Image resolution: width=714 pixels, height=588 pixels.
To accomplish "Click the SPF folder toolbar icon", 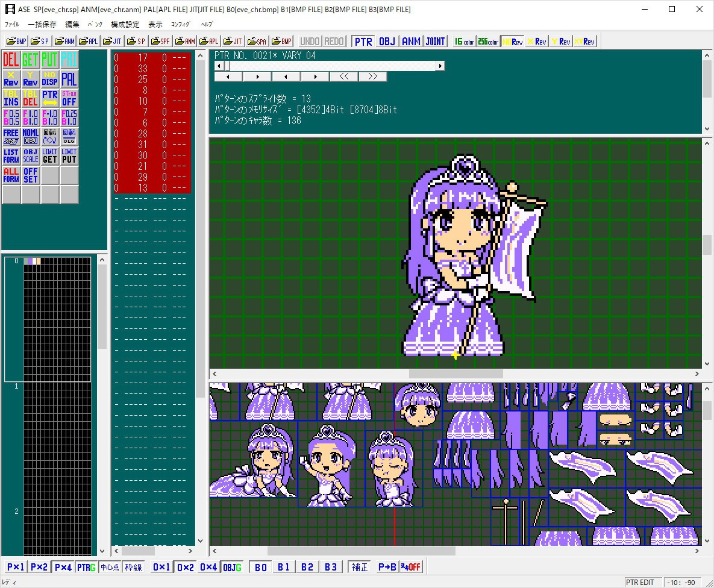I will (160, 42).
